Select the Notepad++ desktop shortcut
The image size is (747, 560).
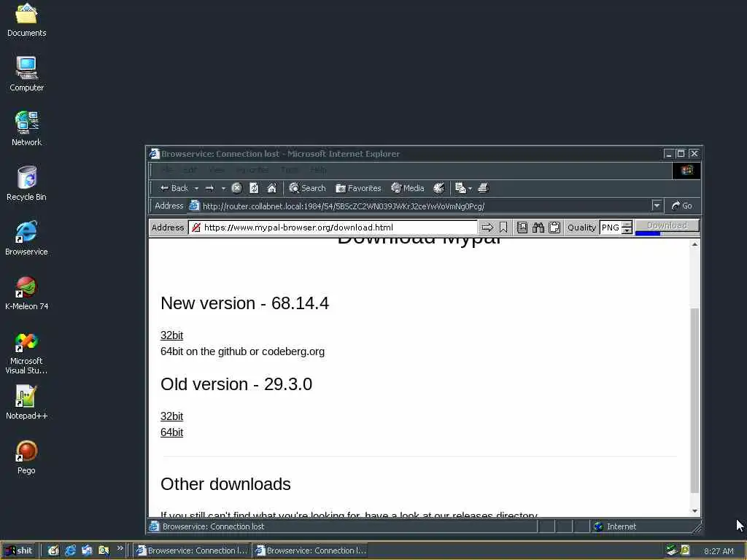27,402
